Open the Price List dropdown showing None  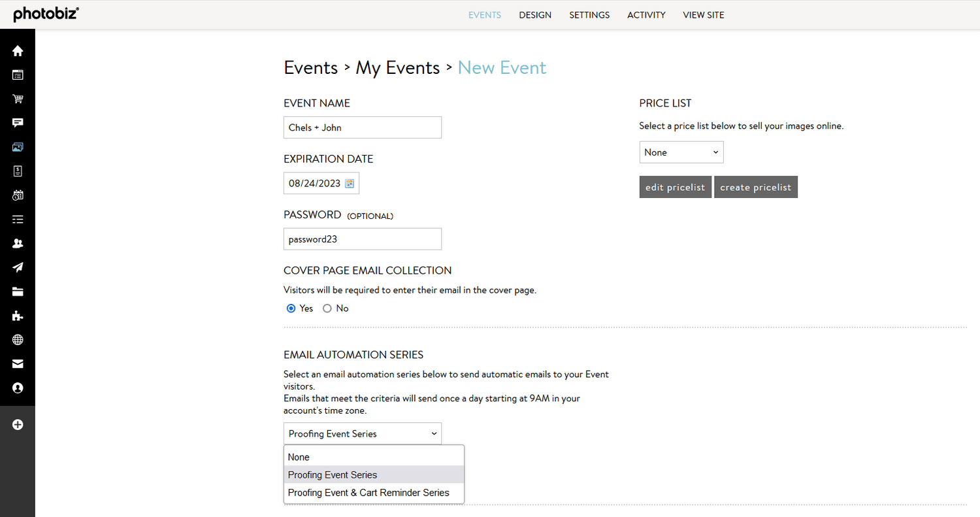(681, 152)
